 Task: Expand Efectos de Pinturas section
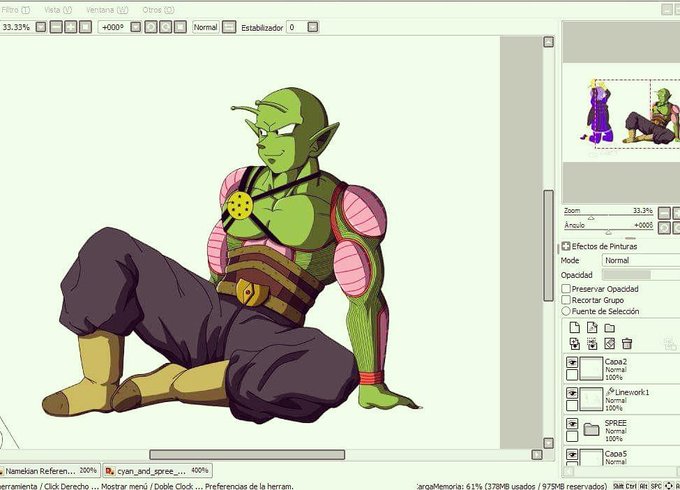[566, 246]
